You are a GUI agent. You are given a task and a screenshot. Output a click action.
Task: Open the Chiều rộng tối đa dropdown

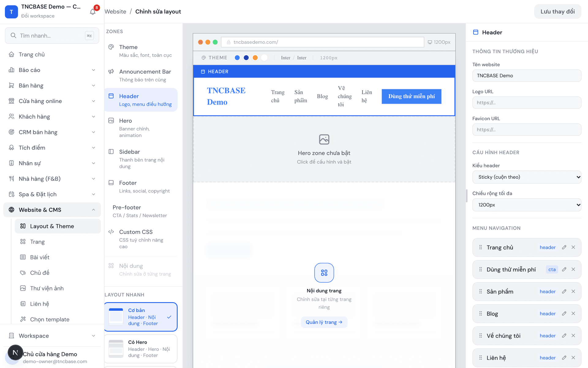[x=527, y=205]
